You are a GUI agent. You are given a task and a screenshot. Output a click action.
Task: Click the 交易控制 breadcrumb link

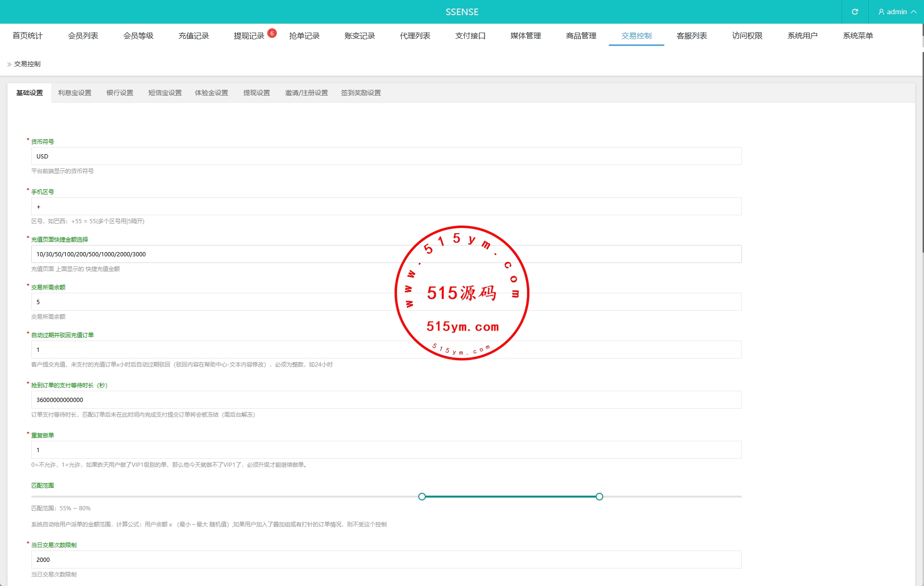[27, 64]
